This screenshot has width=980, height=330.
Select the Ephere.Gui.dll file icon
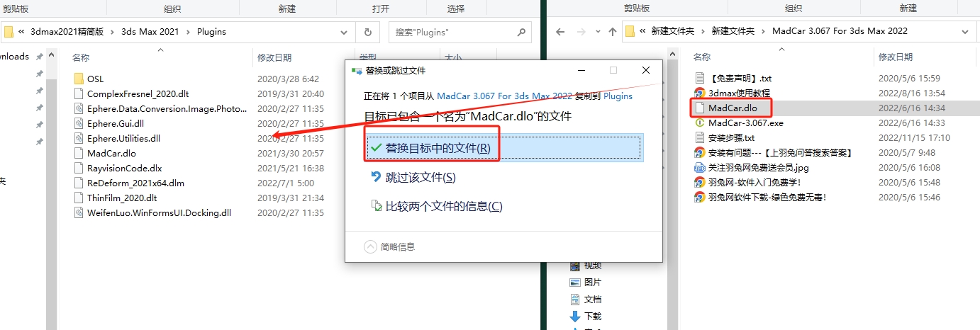pyautogui.click(x=79, y=123)
